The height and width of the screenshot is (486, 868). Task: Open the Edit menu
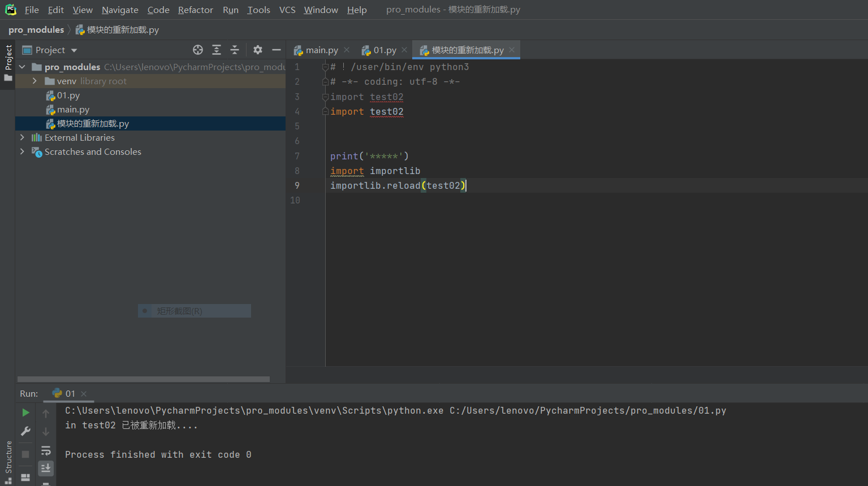point(55,10)
